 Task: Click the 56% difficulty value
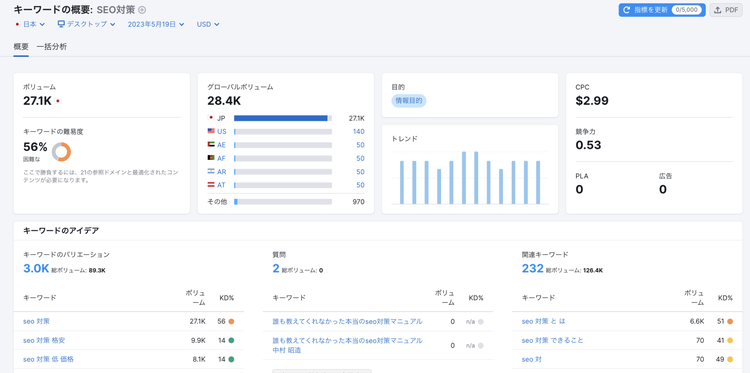35,147
